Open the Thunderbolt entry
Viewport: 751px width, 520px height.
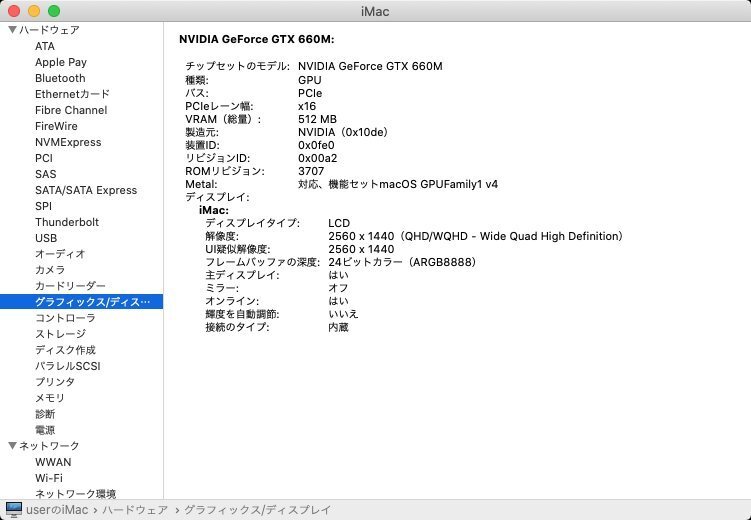click(67, 222)
